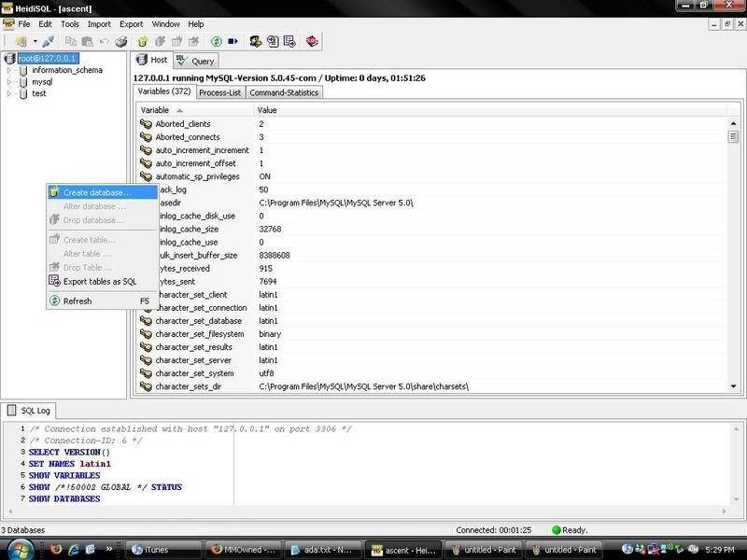747x560 pixels.
Task: Open the Tools menu
Action: click(69, 24)
